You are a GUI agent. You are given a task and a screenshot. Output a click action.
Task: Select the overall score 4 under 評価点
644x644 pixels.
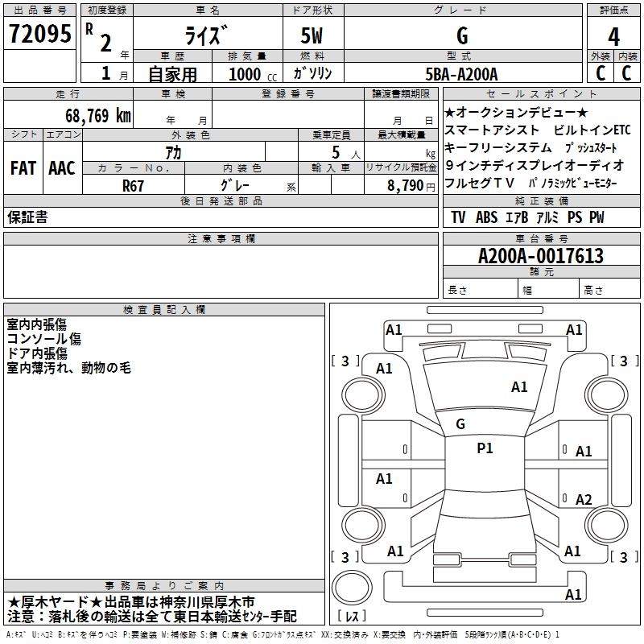tap(613, 37)
